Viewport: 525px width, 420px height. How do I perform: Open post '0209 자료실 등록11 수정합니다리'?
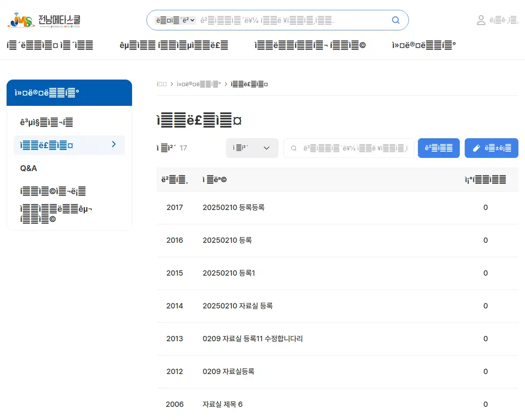pos(253,339)
